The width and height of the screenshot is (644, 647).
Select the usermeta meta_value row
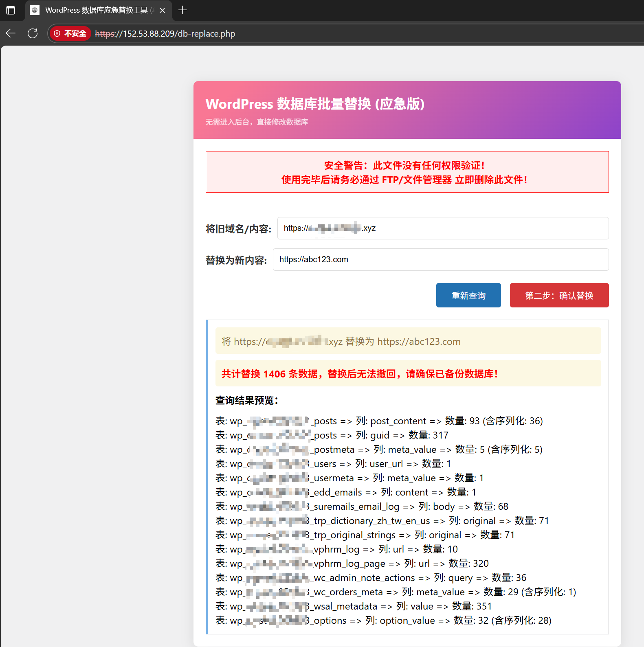pos(349,478)
